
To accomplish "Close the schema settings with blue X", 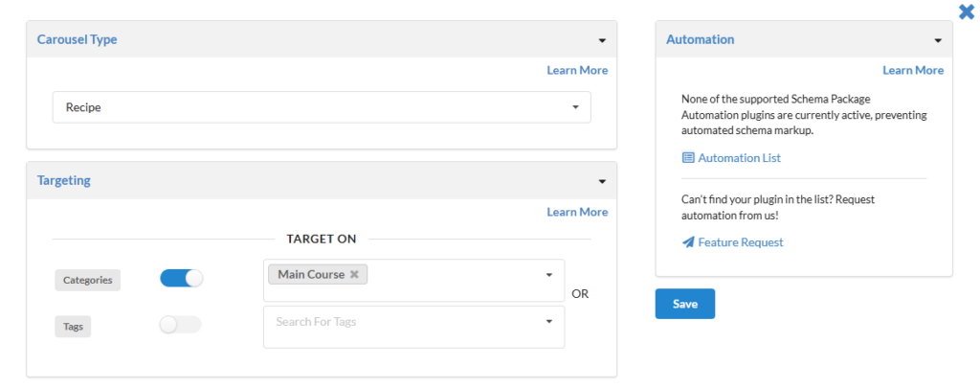I will 966,11.
